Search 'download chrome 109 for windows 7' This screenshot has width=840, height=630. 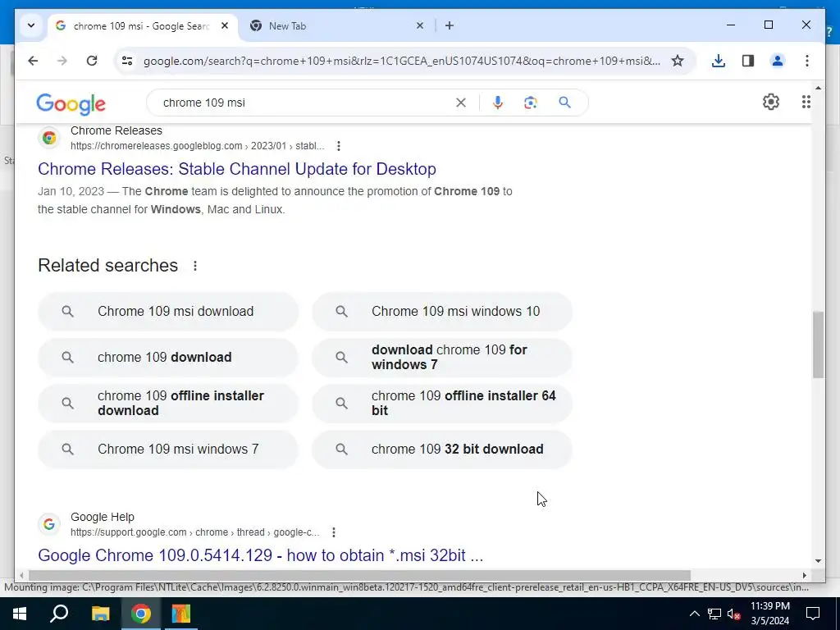pyautogui.click(x=442, y=358)
